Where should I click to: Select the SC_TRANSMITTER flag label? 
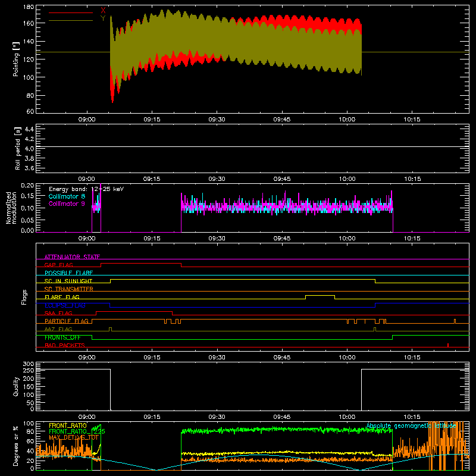pos(68,289)
